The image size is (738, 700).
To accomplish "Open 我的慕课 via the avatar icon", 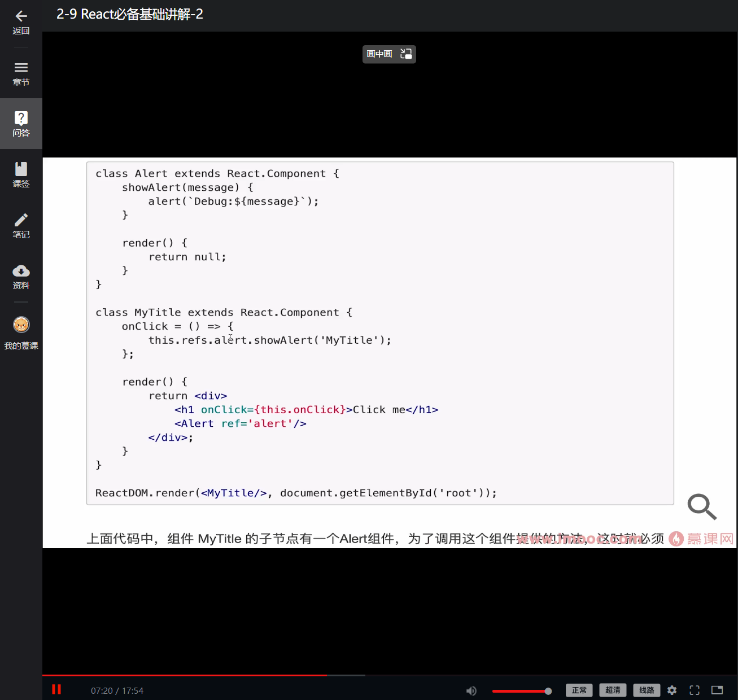I will [21, 325].
